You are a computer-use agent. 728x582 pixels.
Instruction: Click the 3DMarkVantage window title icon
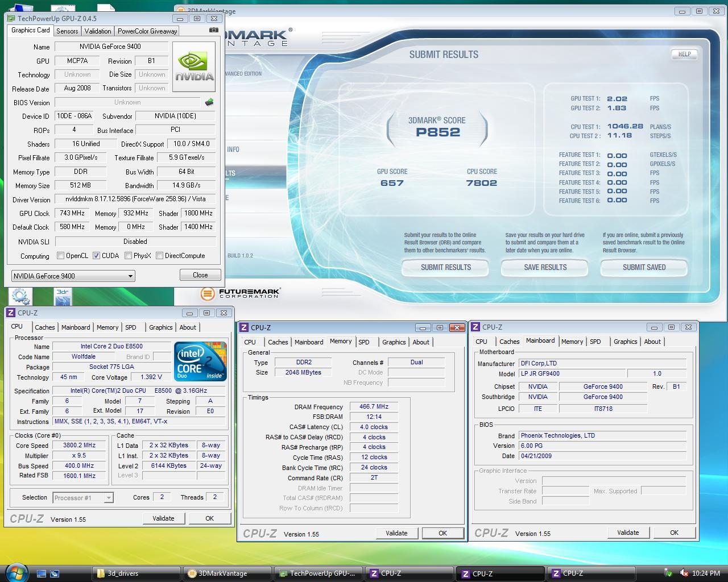coord(180,11)
